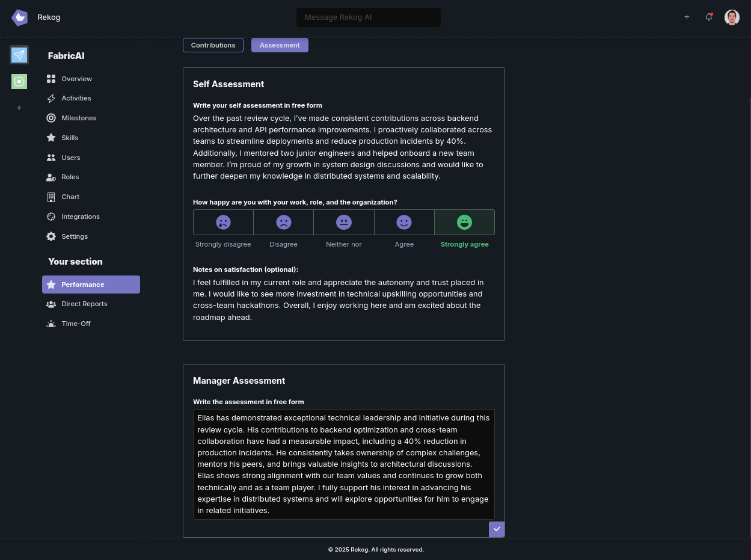Choose the Neither nor neutral face
The image size is (751, 560).
coord(344,223)
